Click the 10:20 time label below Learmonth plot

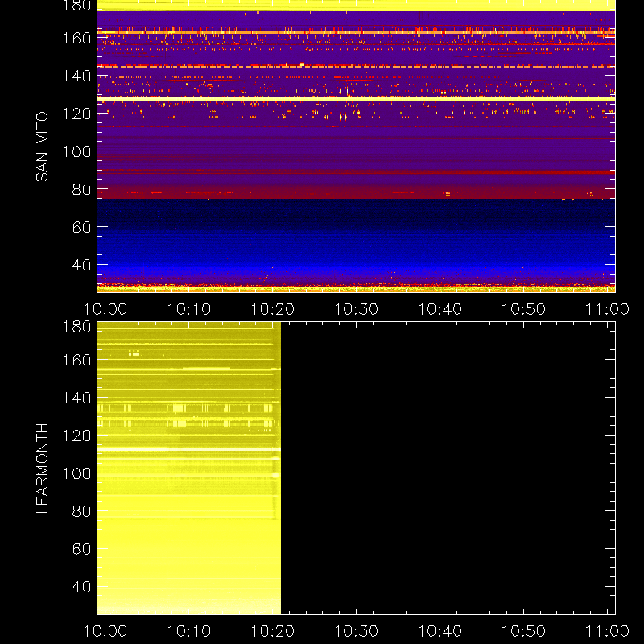tap(273, 631)
